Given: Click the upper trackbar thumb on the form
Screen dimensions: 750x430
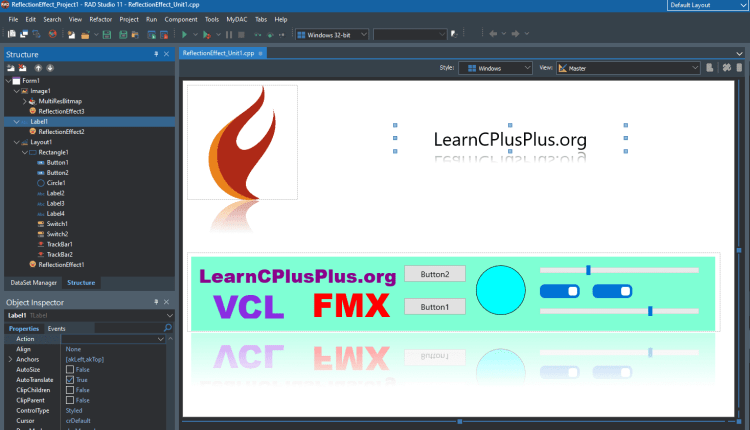Looking at the screenshot, I should pyautogui.click(x=588, y=270).
